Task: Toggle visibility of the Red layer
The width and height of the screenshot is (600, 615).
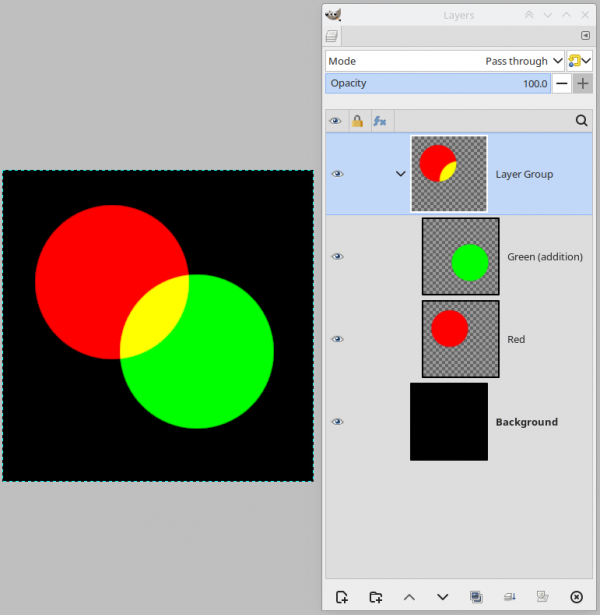Action: (x=337, y=339)
